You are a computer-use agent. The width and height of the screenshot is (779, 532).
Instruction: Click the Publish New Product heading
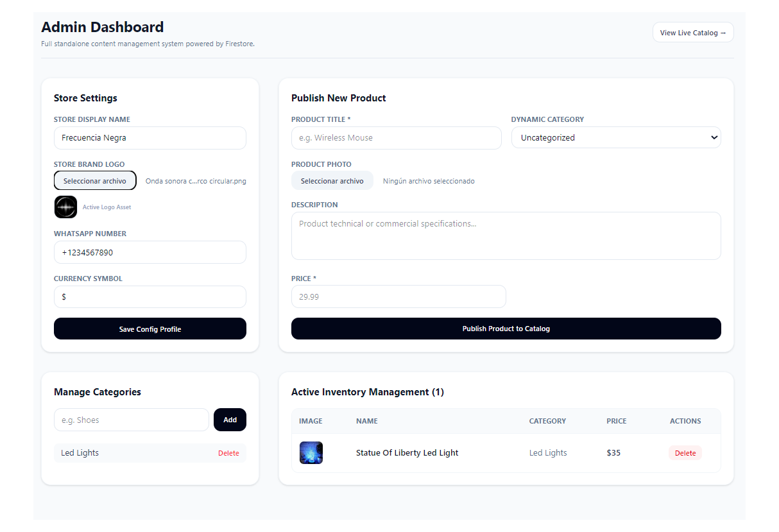339,98
